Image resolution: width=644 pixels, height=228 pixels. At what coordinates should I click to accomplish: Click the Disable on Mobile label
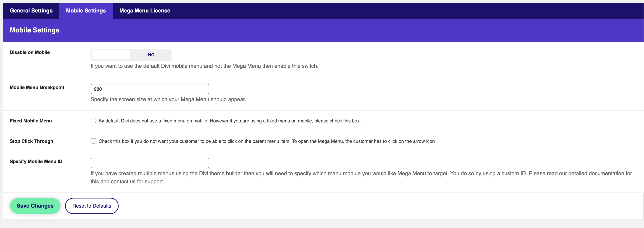coord(30,52)
